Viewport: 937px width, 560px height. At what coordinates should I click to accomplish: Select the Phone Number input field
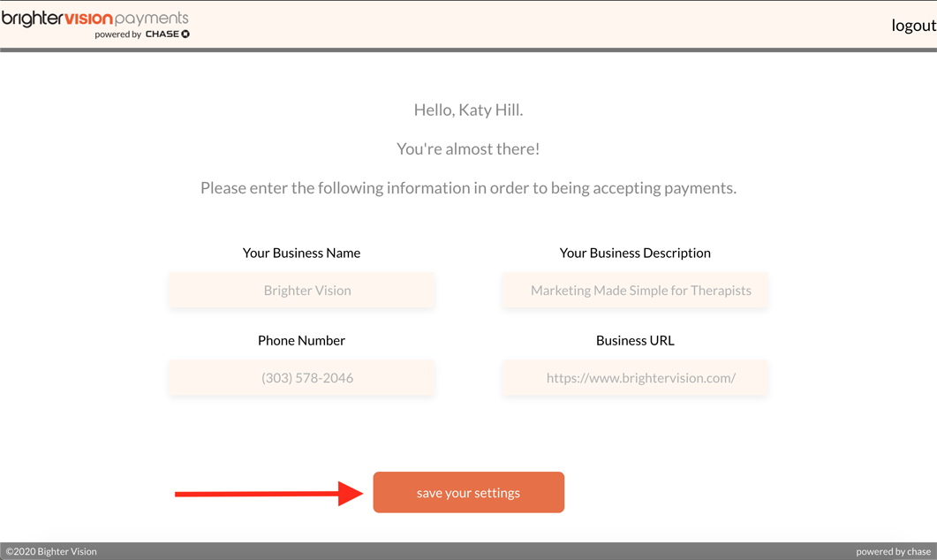tap(301, 378)
